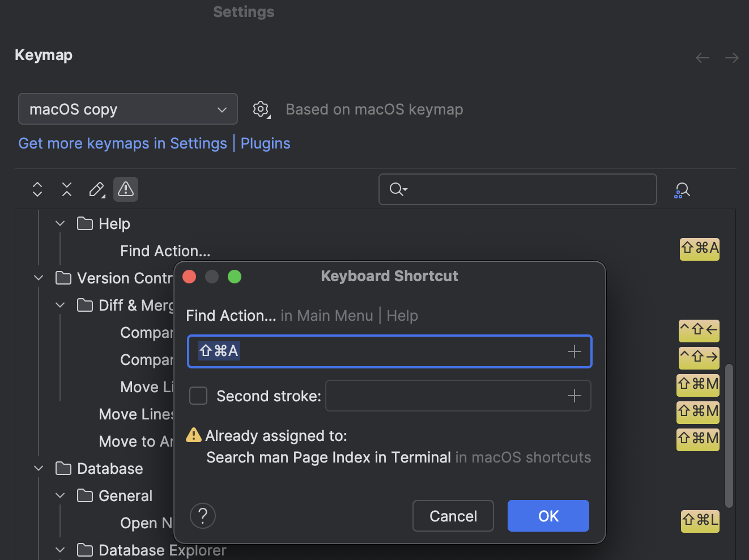Collapse the Version Control node

[x=38, y=278]
